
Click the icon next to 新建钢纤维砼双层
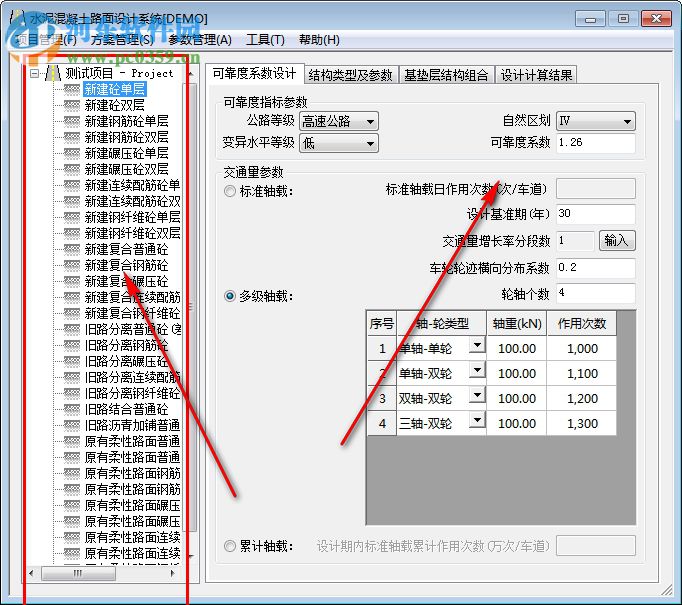72,234
